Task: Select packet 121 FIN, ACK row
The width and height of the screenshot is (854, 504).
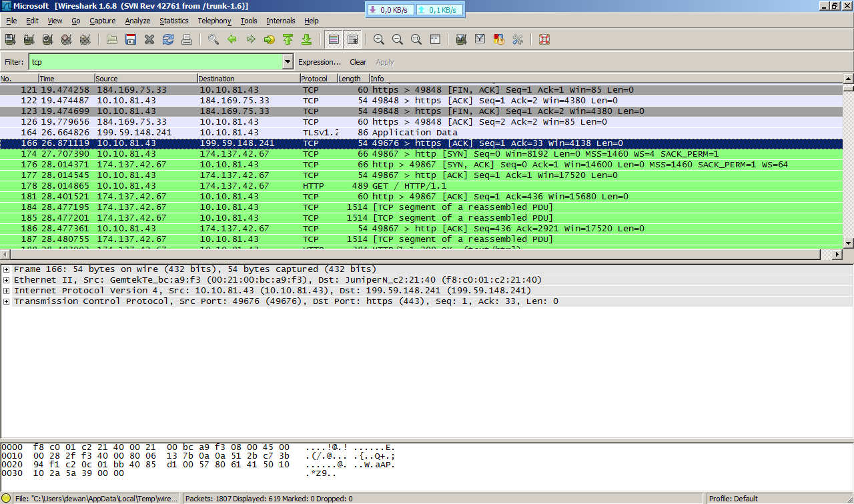Action: [422, 90]
